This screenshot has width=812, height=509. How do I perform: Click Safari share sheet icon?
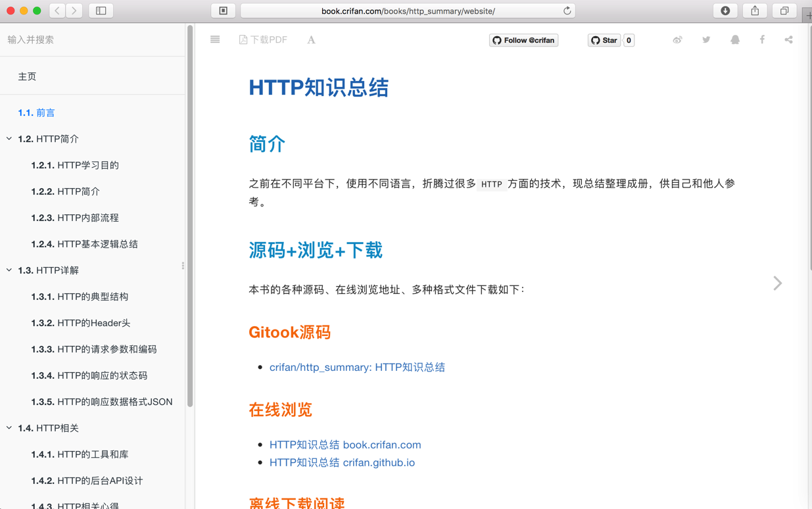pos(755,11)
